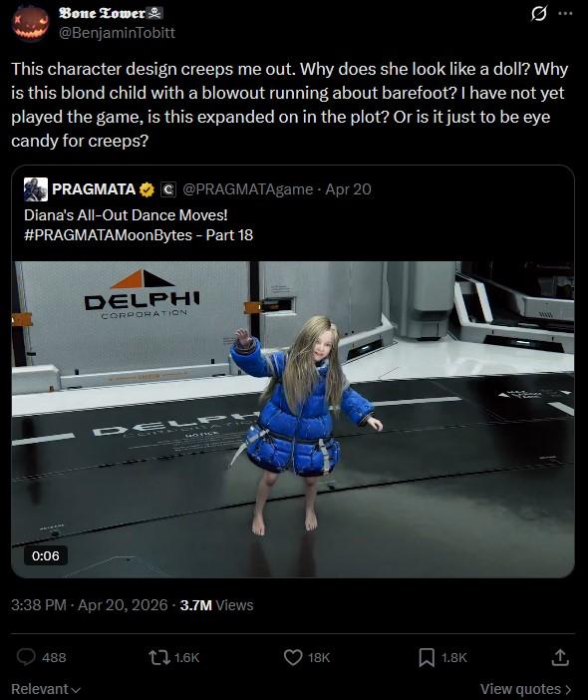Open the @PRAGMATAgame handle
This screenshot has height=700, width=588.
click(248, 189)
